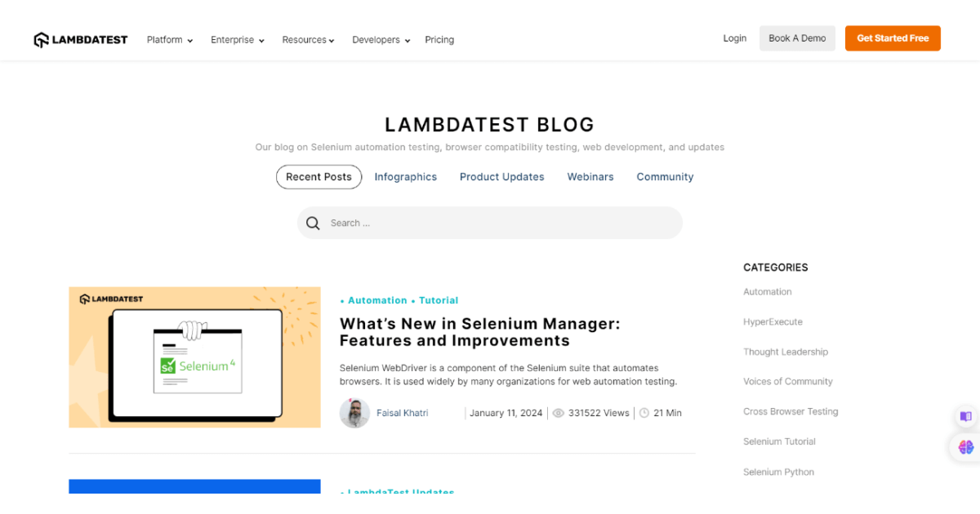The height and width of the screenshot is (514, 980).
Task: Expand the Platform dropdown menu
Action: [169, 40]
